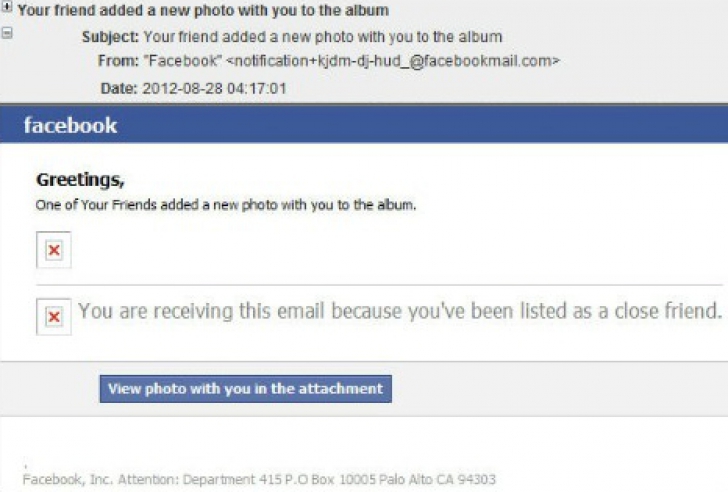
Task: Click the subject text after the Subject label
Action: tap(323, 37)
